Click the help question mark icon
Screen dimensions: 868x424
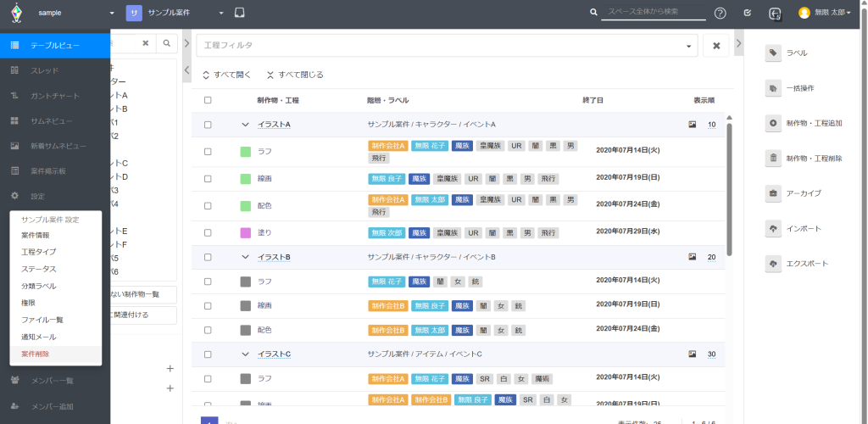[721, 14]
